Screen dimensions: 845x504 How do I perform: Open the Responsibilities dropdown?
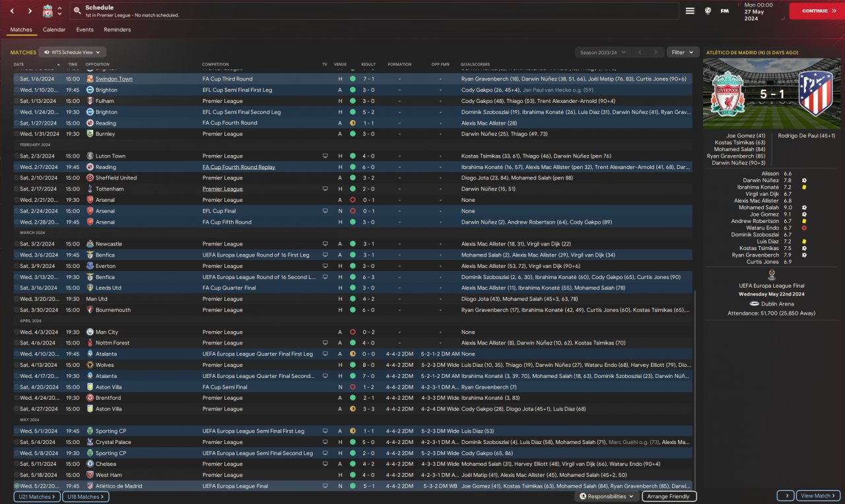[x=607, y=496]
